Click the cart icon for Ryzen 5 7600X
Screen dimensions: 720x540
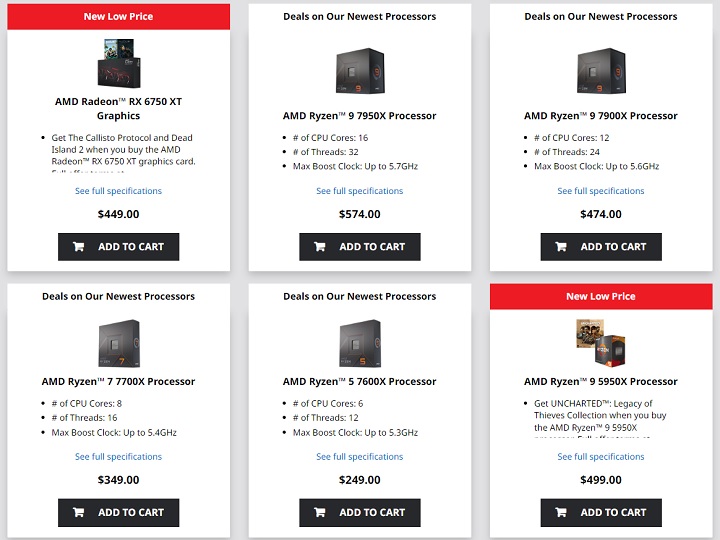[320, 513]
